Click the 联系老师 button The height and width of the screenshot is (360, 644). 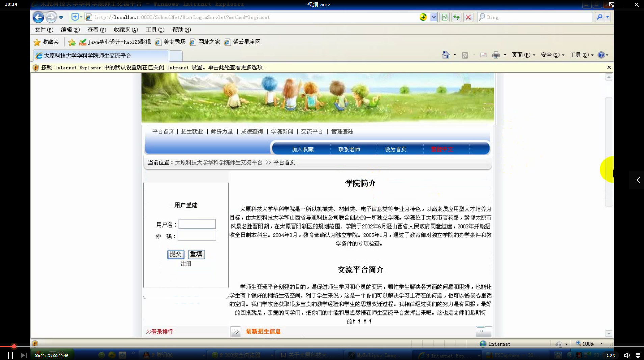point(349,149)
